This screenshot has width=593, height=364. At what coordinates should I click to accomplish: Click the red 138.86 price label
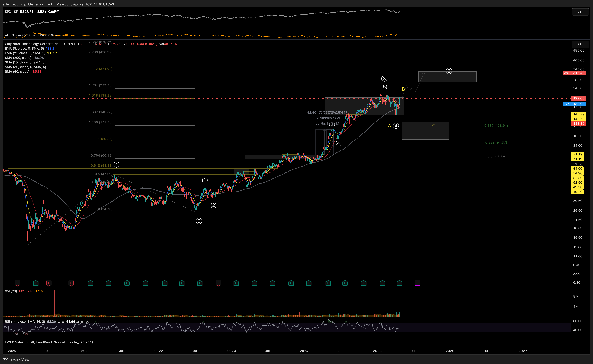tap(578, 124)
